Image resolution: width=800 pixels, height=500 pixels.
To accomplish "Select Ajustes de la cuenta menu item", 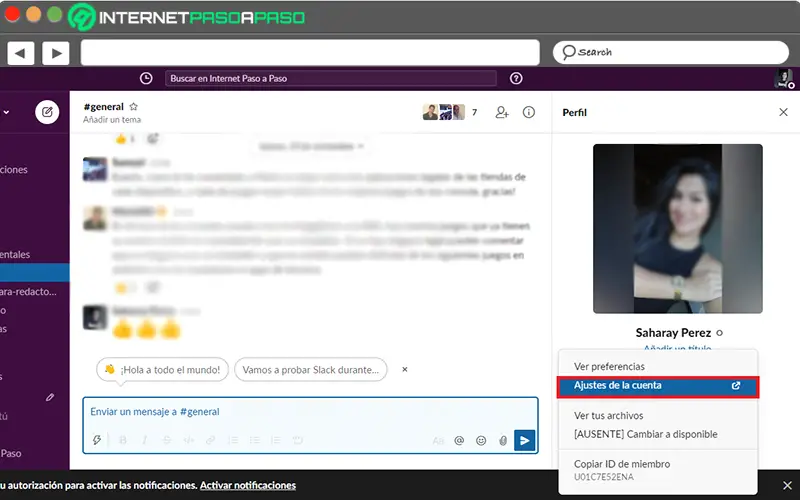I will click(658, 386).
